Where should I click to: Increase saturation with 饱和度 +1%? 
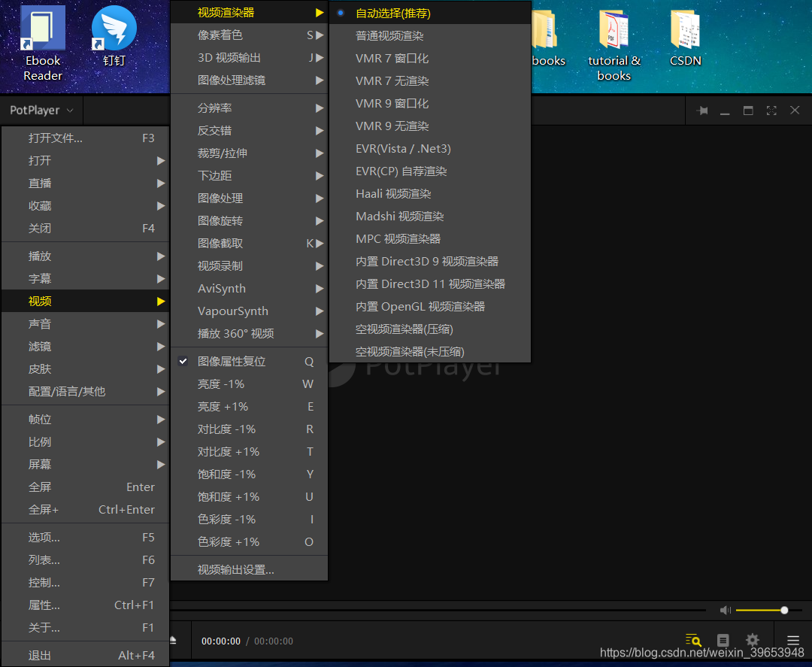(249, 496)
